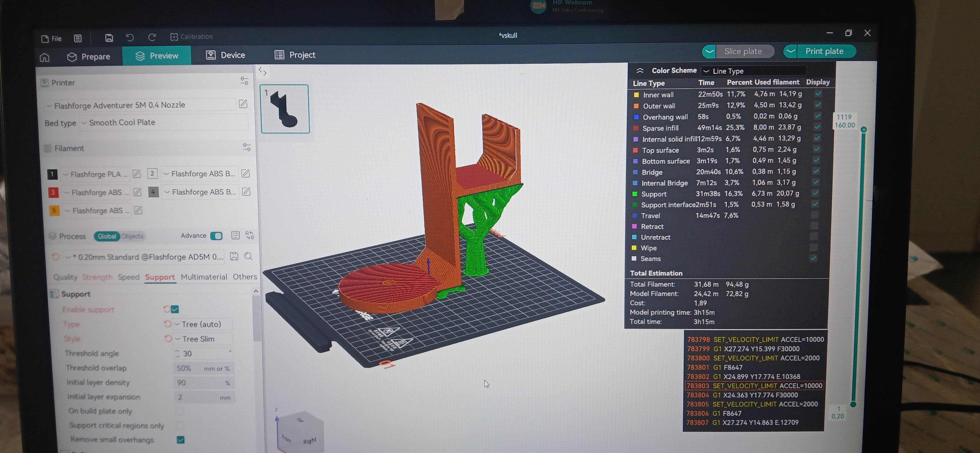Screen dimensions: 980x453
Task: Compare presets icon next to Advance
Action: point(250,235)
